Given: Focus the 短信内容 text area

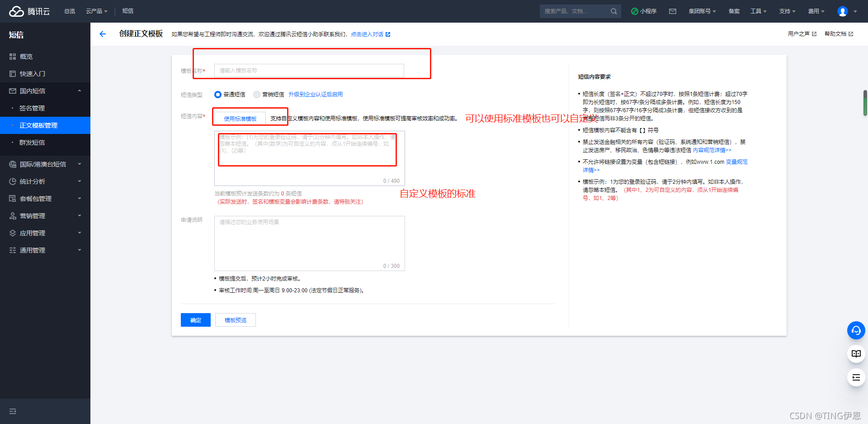Looking at the screenshot, I should tap(310, 158).
